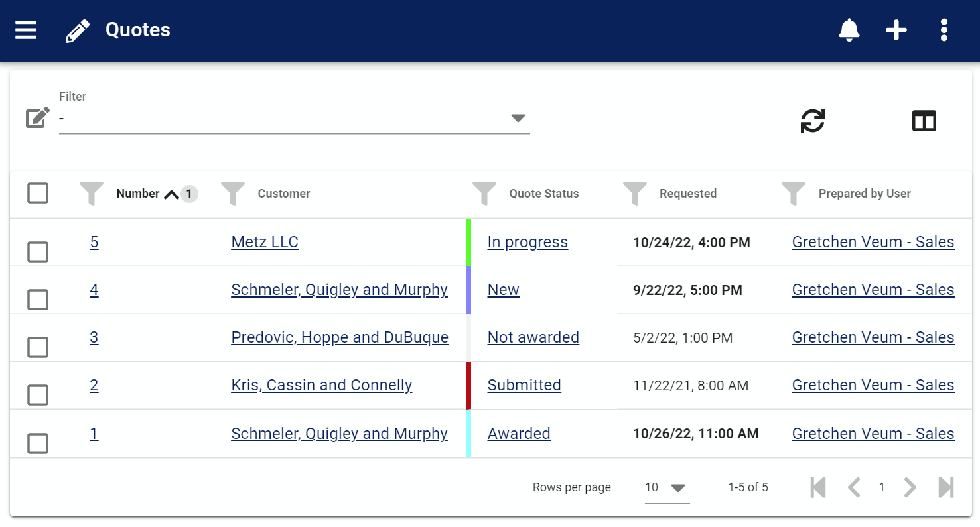
Task: Check the box for quote 5
Action: point(38,252)
